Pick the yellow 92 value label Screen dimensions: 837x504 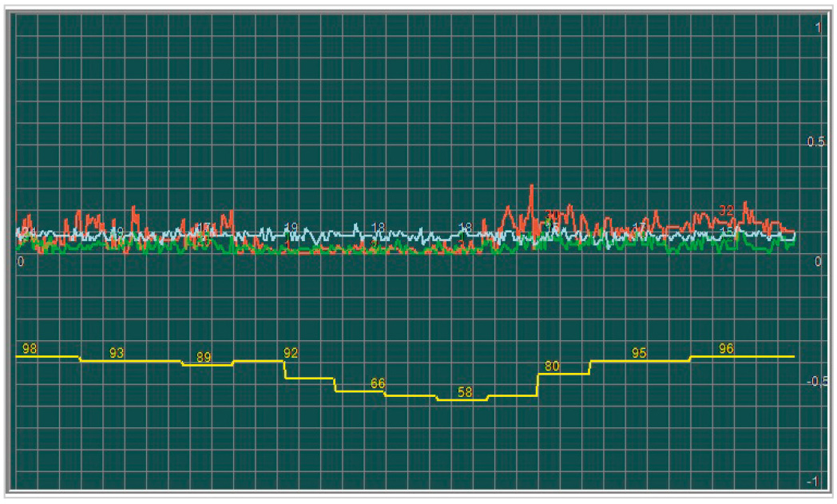click(x=291, y=354)
